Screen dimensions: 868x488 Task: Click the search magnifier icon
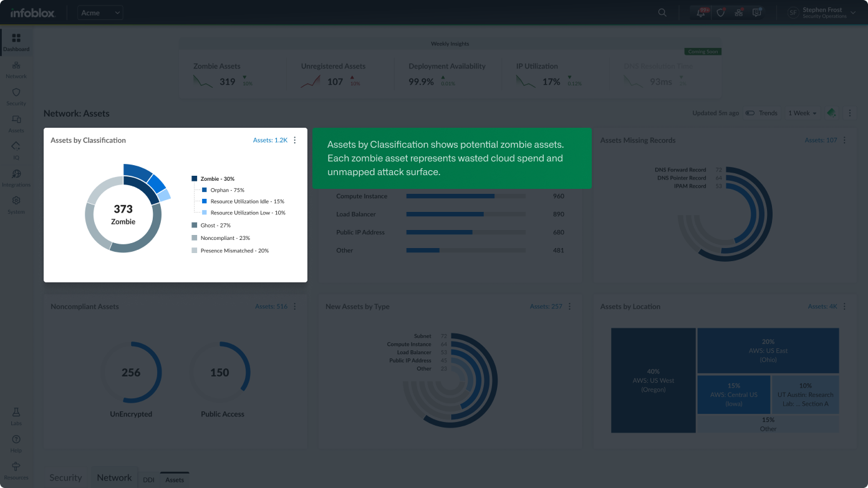(x=662, y=13)
